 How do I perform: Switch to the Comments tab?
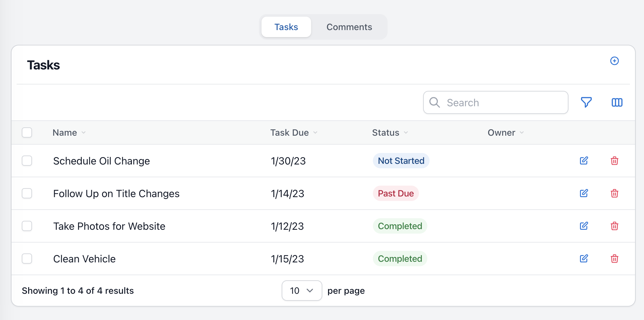pyautogui.click(x=349, y=27)
